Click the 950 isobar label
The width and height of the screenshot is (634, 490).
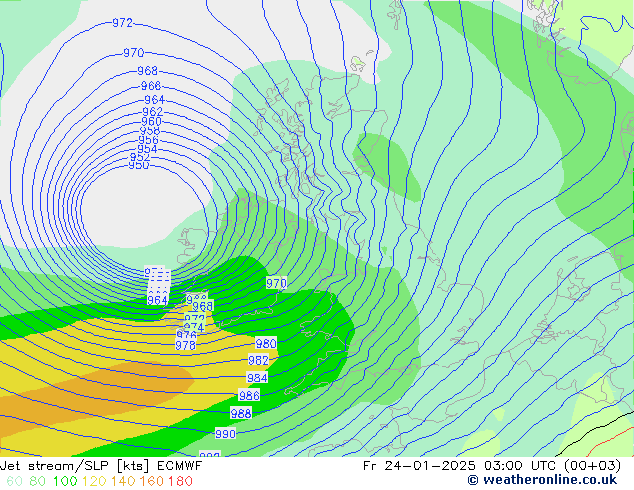click(x=139, y=165)
